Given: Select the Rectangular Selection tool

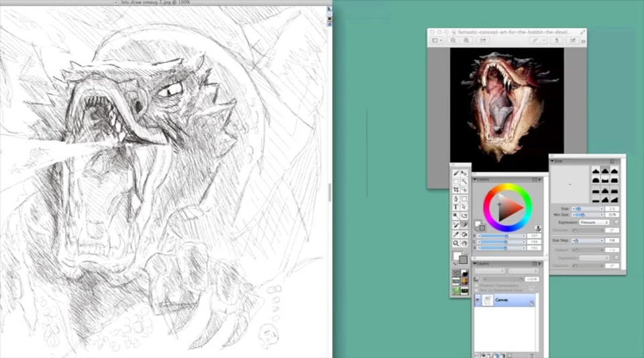Looking at the screenshot, I should point(456,181).
